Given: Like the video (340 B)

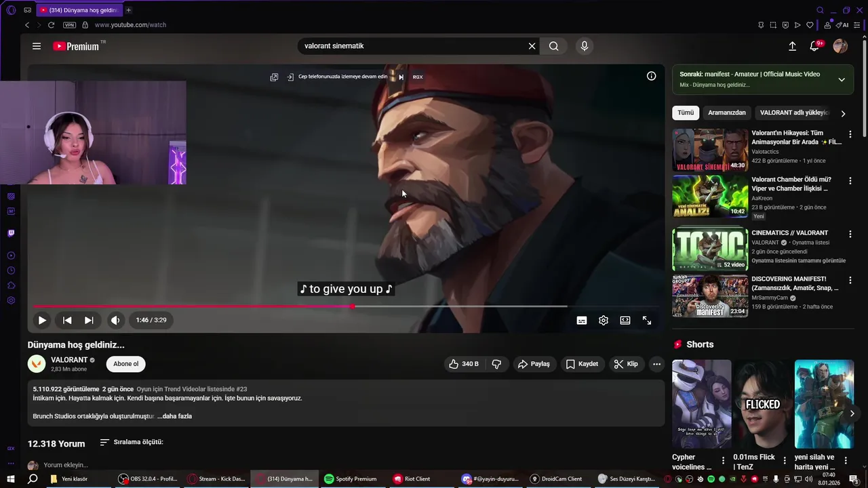Looking at the screenshot, I should (464, 364).
